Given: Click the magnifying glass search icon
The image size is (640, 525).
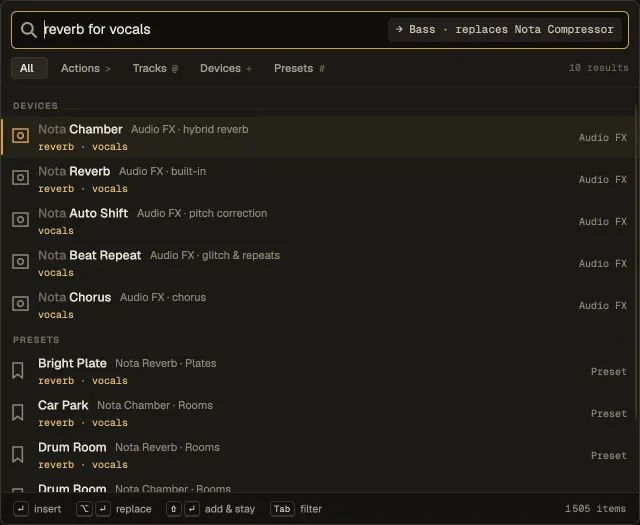Looking at the screenshot, I should tap(29, 30).
